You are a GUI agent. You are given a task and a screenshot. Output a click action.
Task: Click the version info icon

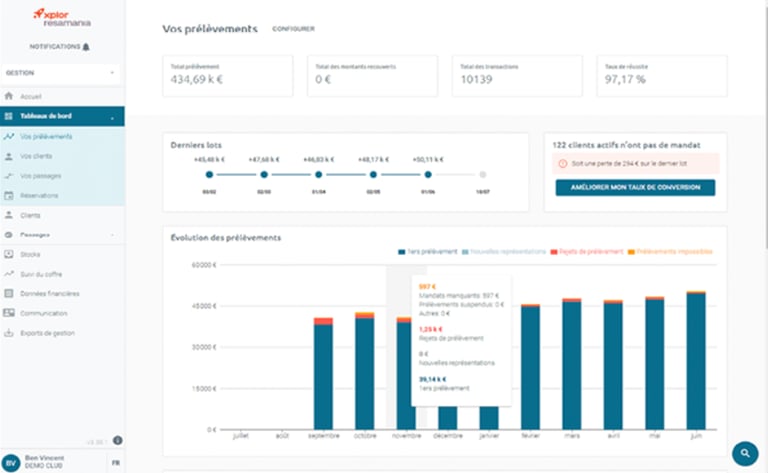pyautogui.click(x=118, y=440)
